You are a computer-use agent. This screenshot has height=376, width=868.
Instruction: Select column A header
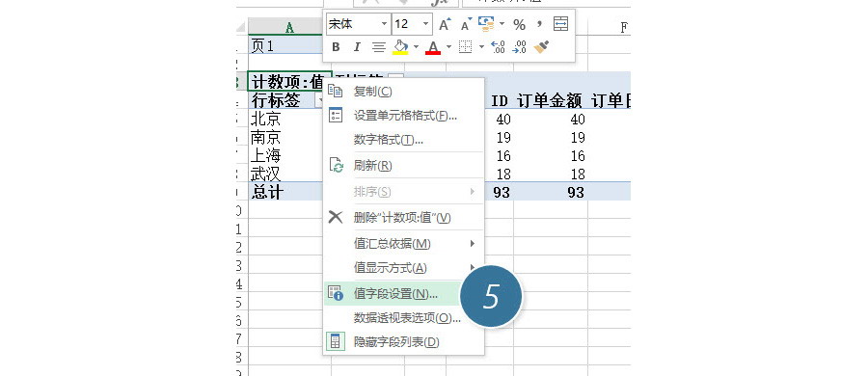click(x=289, y=27)
